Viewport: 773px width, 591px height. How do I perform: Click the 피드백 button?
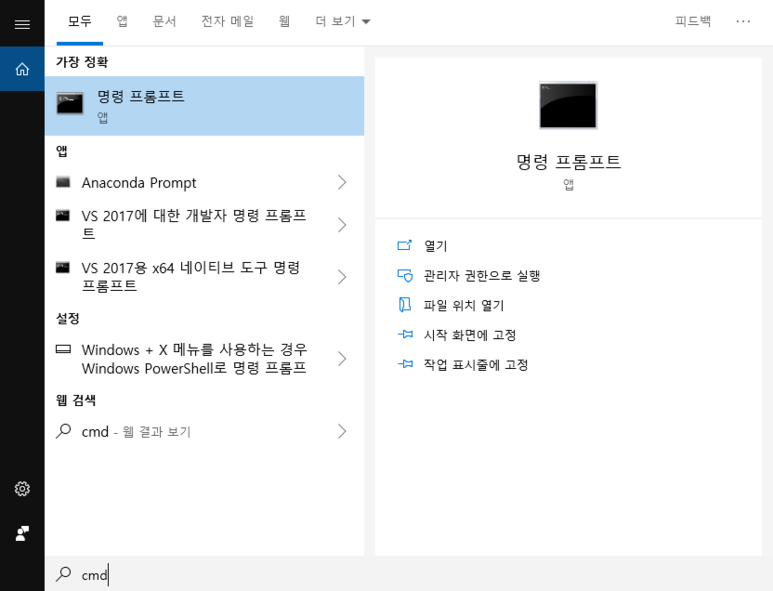(693, 21)
